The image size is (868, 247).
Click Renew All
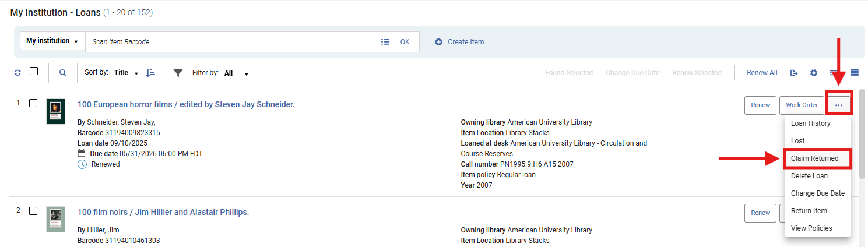(x=762, y=73)
